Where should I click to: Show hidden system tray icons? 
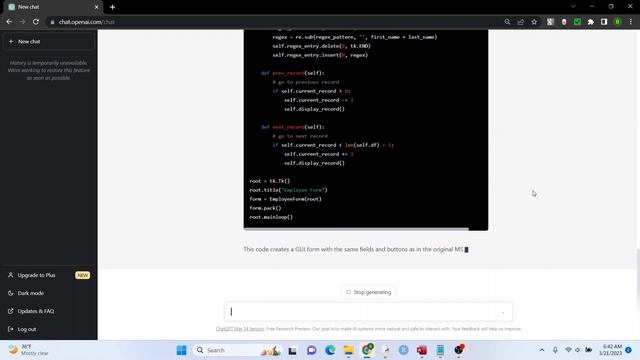click(x=542, y=350)
